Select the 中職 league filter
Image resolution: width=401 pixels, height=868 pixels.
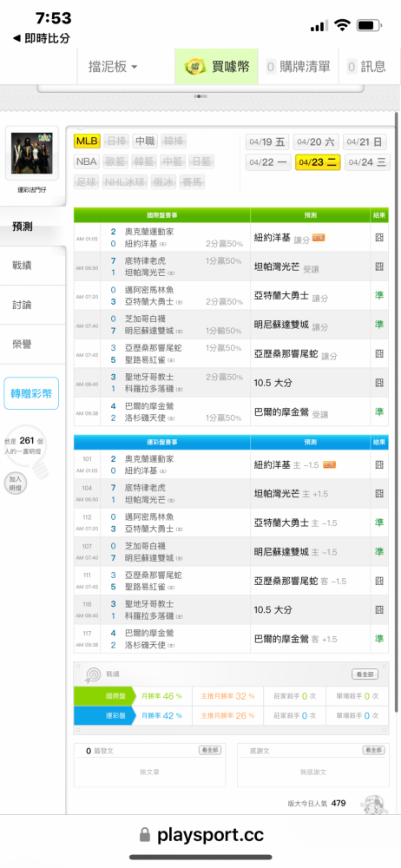point(145,141)
